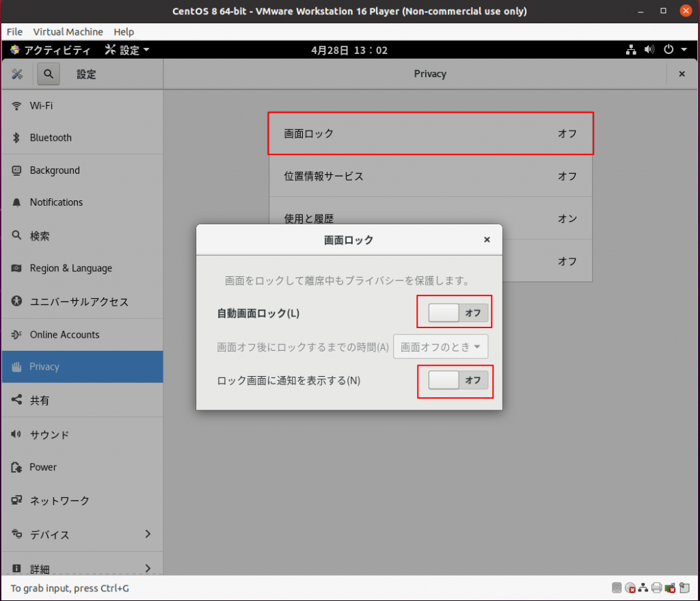Open the Virtual Machine menu
Screen dimensions: 700x601
(68, 31)
